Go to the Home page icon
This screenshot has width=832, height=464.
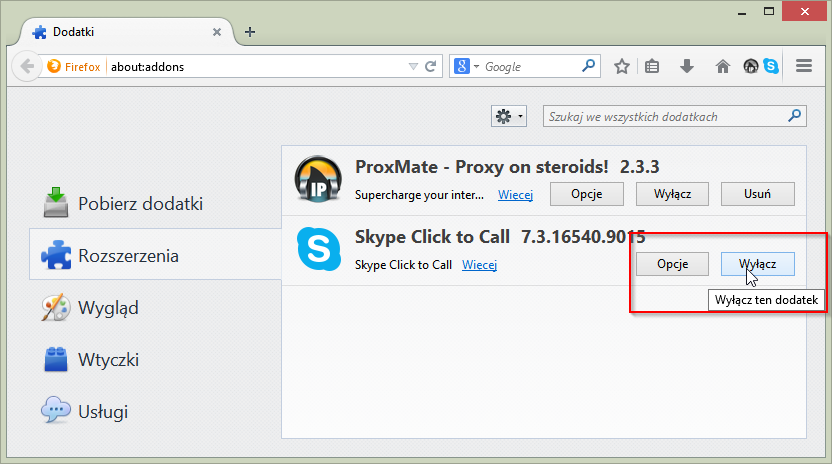(723, 67)
